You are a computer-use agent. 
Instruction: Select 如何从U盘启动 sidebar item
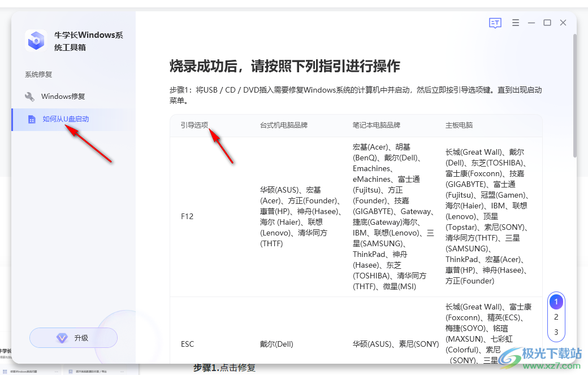click(73, 120)
